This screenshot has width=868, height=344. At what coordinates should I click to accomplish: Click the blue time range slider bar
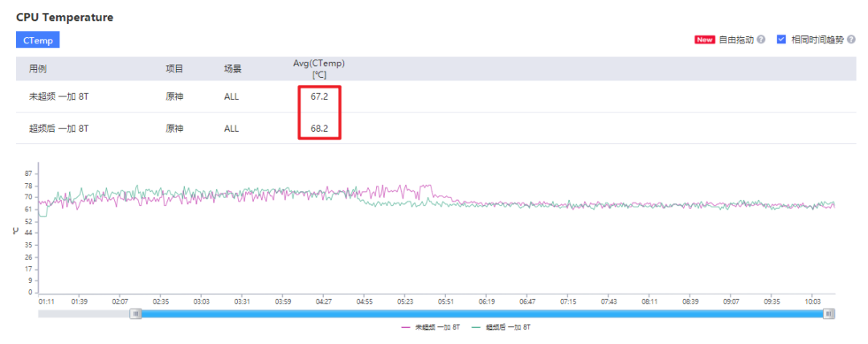482,314
